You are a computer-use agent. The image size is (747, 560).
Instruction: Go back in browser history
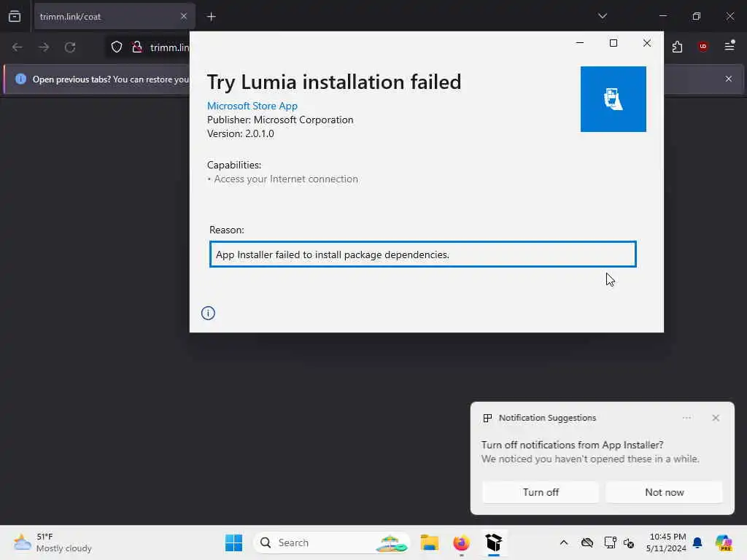click(x=18, y=47)
